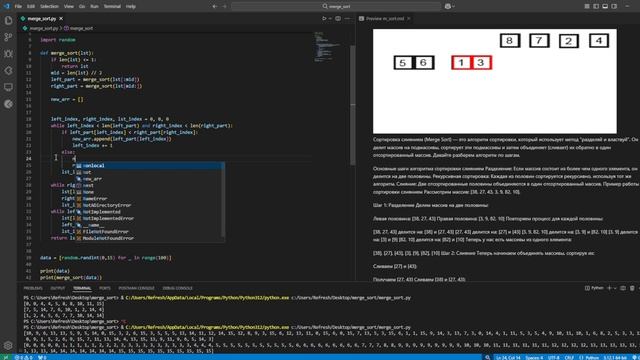
Task: Open run options dropdown next to play button
Action: click(x=330, y=18)
